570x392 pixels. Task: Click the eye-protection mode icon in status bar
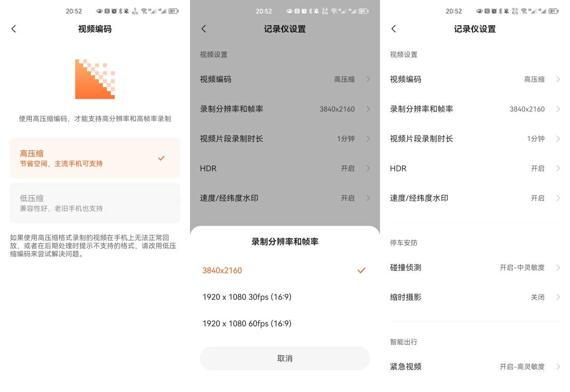pos(99,11)
